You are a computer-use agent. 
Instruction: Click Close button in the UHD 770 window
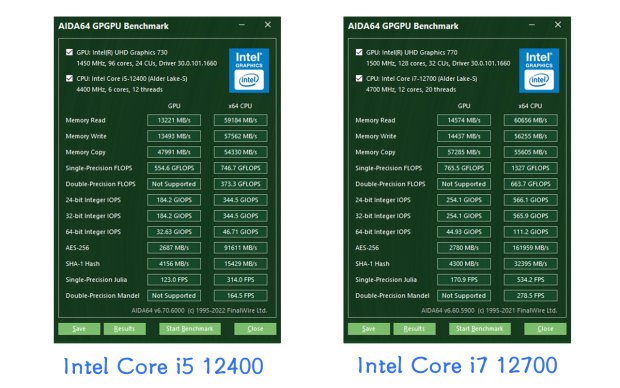[545, 329]
